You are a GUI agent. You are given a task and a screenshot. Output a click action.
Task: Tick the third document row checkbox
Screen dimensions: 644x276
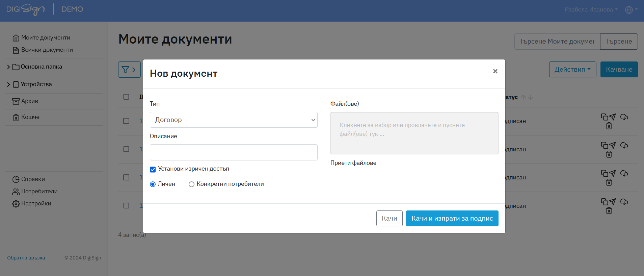point(126,177)
